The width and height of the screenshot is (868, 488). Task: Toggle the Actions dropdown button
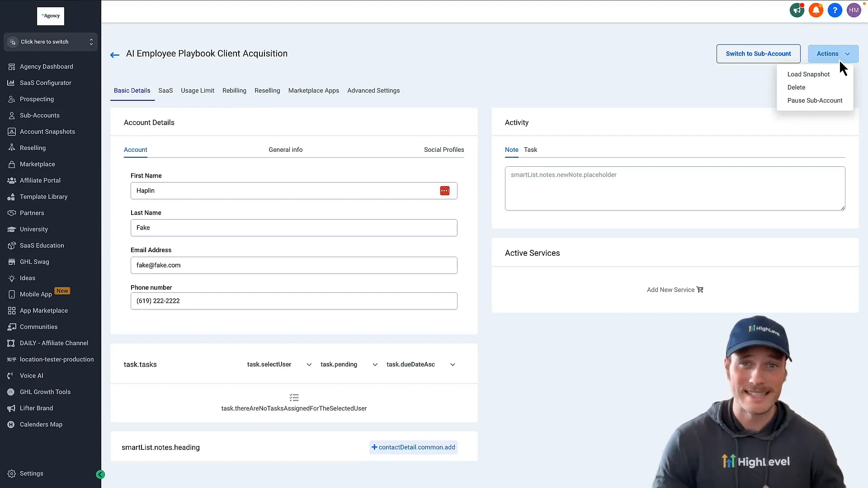[833, 54]
